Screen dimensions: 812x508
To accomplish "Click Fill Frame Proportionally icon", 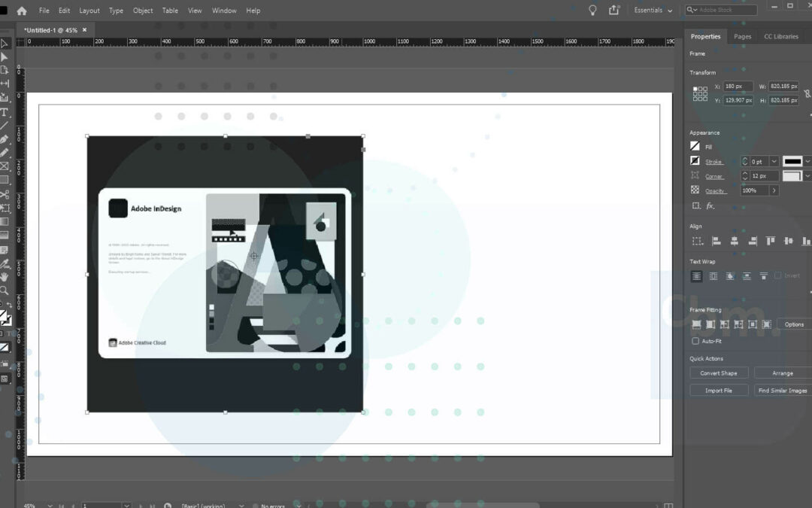I will [x=696, y=324].
